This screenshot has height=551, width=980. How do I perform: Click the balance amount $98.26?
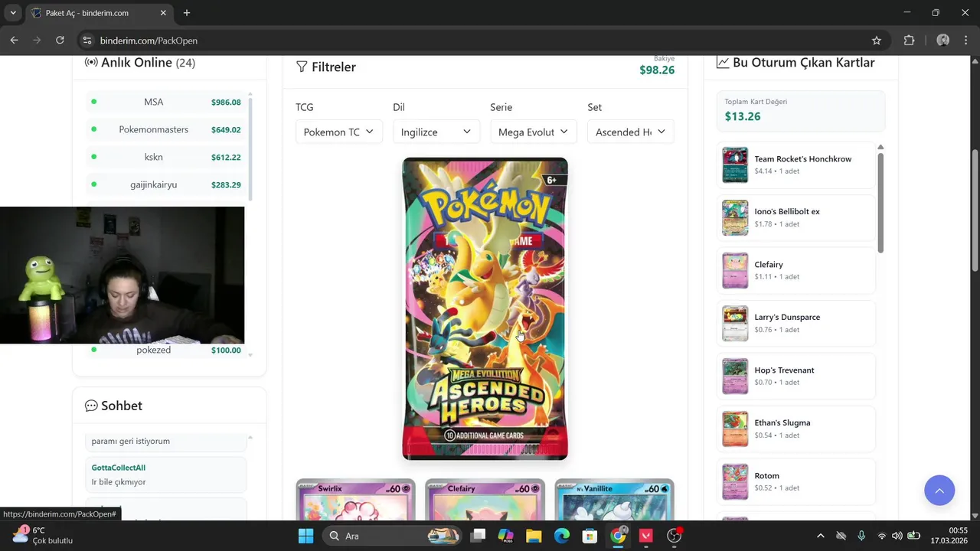[x=657, y=70]
